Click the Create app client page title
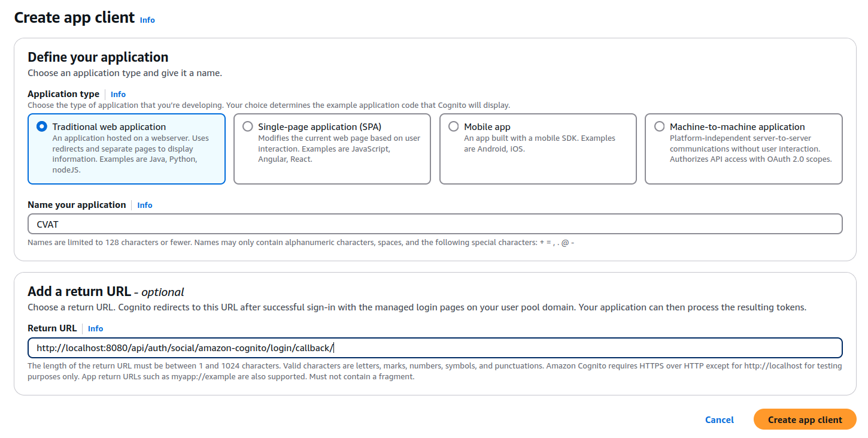This screenshot has width=868, height=438. coord(74,18)
